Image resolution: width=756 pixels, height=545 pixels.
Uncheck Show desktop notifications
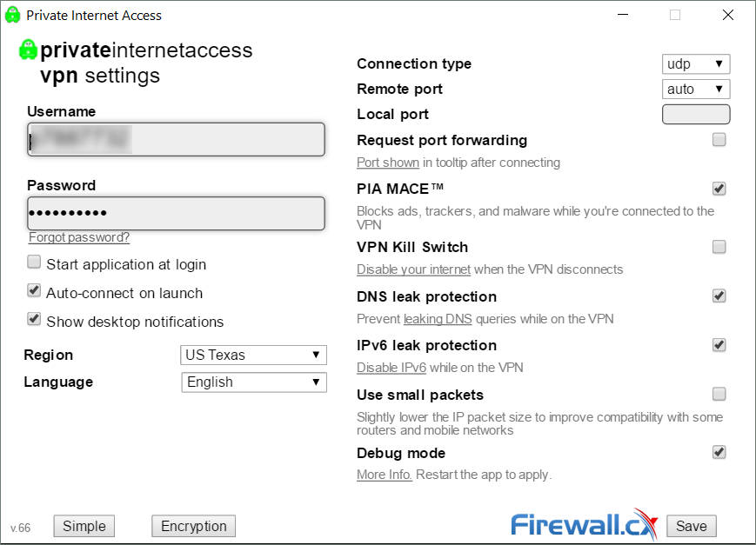(34, 319)
